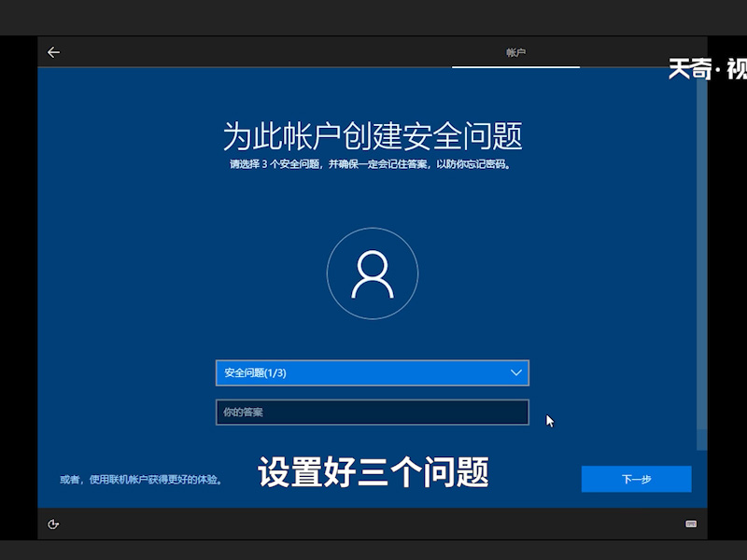This screenshot has height=560, width=747.
Task: Open the security question list to pick question one
Action: tap(373, 372)
